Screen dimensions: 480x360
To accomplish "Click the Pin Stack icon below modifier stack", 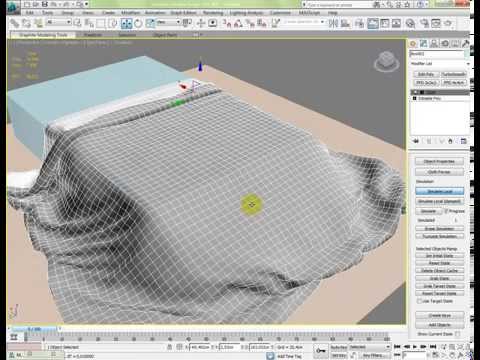I will point(416,141).
